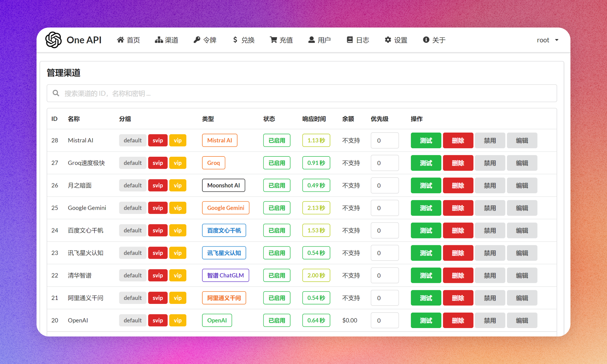Delete the OpenAI channel
The width and height of the screenshot is (607, 364).
pos(458,320)
